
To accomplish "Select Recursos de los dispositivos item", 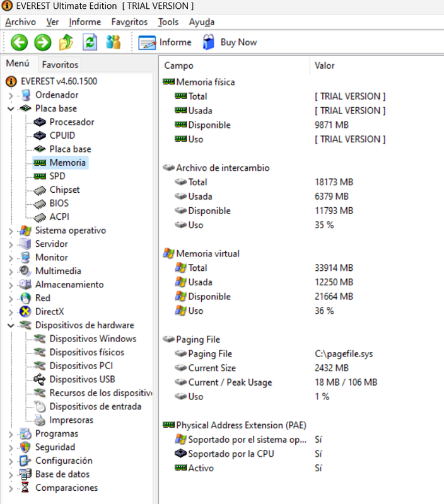I will pos(101,392).
